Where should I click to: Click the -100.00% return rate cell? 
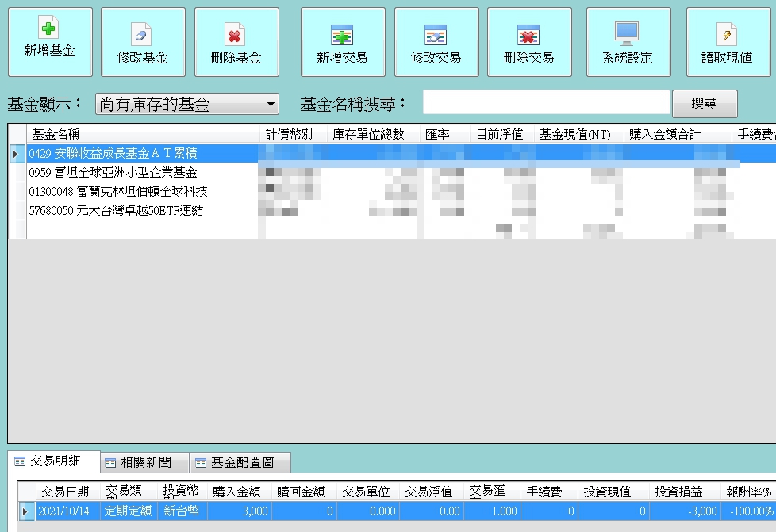click(748, 511)
